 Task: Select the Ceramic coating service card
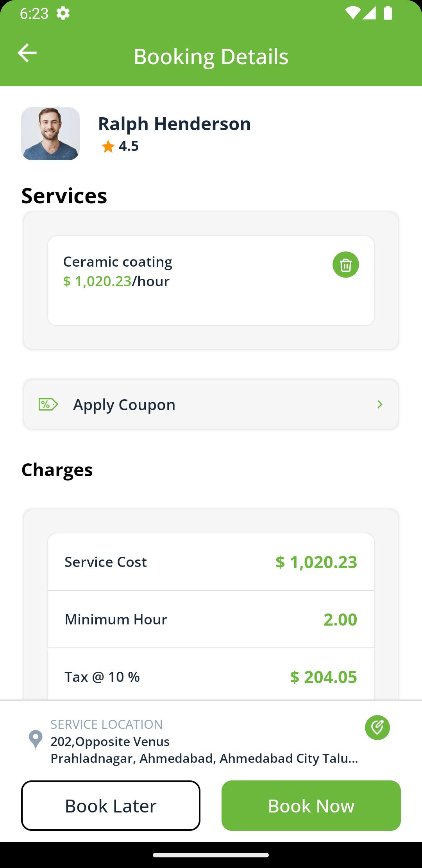click(211, 281)
